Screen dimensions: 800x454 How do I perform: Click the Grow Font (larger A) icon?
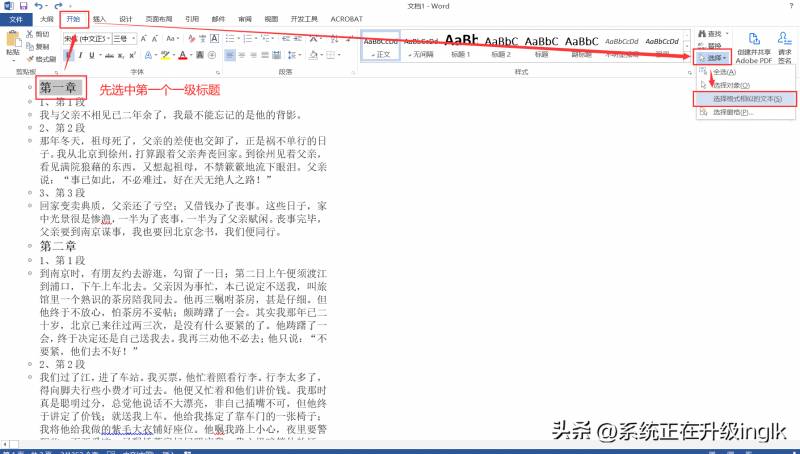143,39
